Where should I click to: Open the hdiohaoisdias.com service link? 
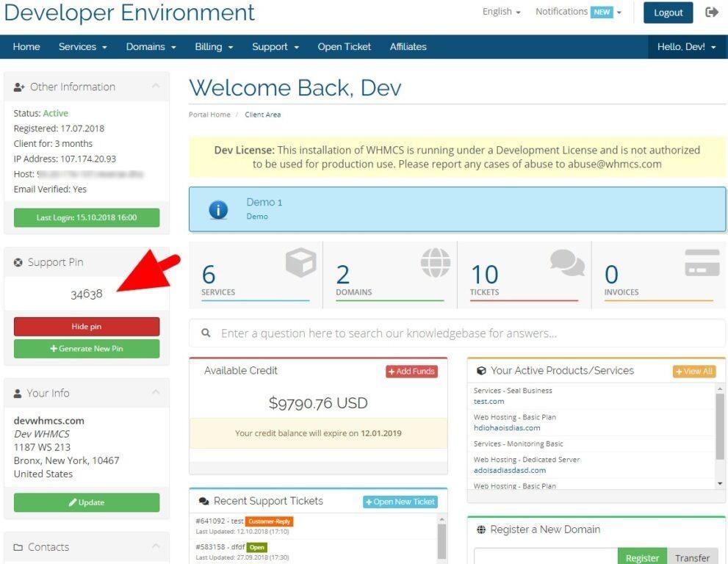pyautogui.click(x=507, y=428)
